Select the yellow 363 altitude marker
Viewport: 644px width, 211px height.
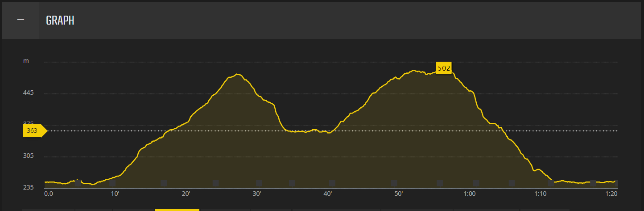(x=33, y=131)
